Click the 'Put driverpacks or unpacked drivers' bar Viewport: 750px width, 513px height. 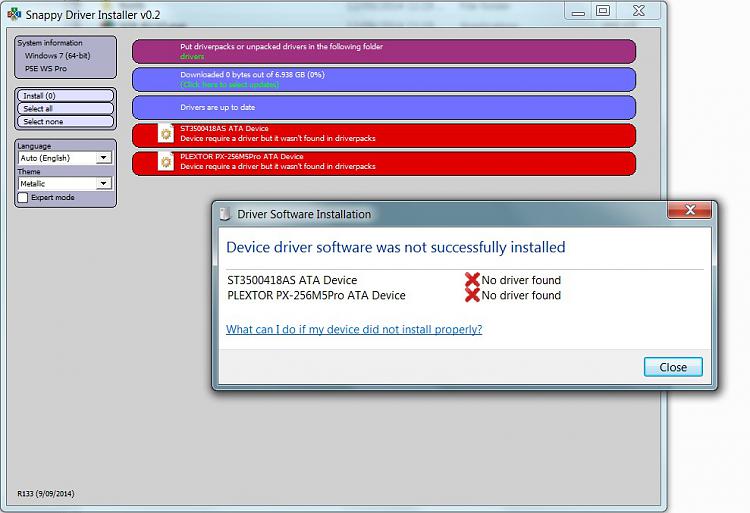coord(384,51)
